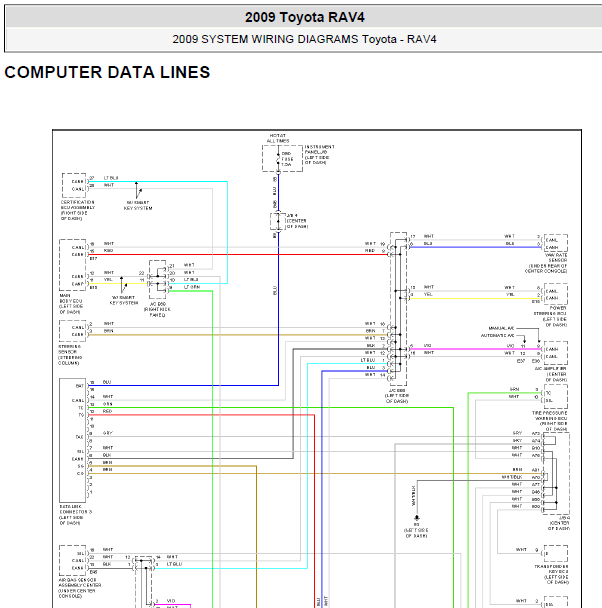The width and height of the screenshot is (602, 608).
Task: Click the J/B 4 (CENTER OF DASH) label
Action: pyautogui.click(x=297, y=221)
